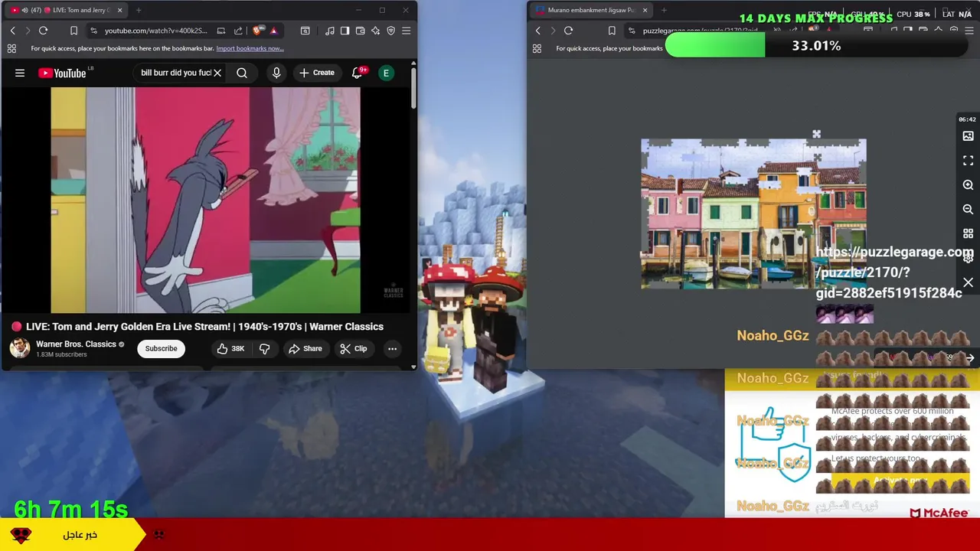The width and height of the screenshot is (980, 551).
Task: Subscribe to Warner Bros. Classics
Action: (162, 349)
